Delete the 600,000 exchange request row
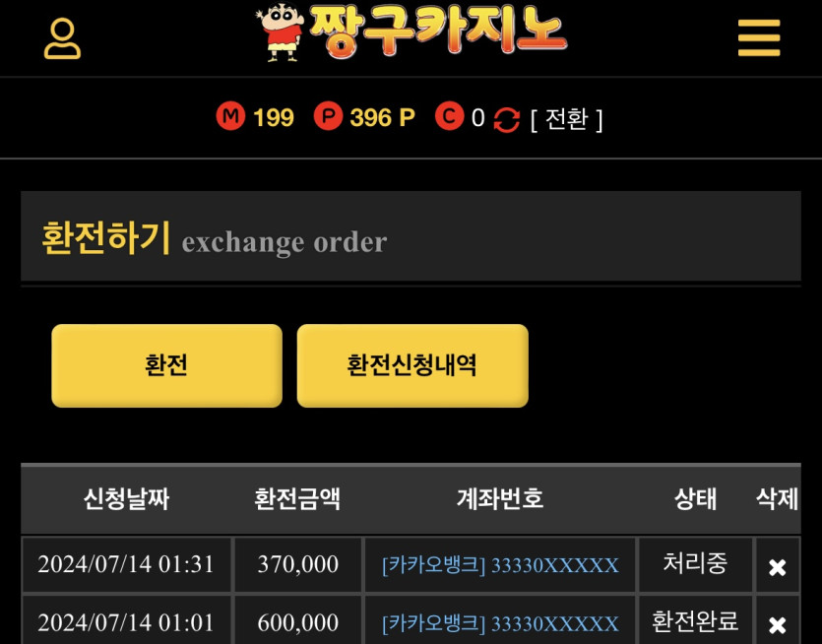The width and height of the screenshot is (822, 644). coord(777,624)
